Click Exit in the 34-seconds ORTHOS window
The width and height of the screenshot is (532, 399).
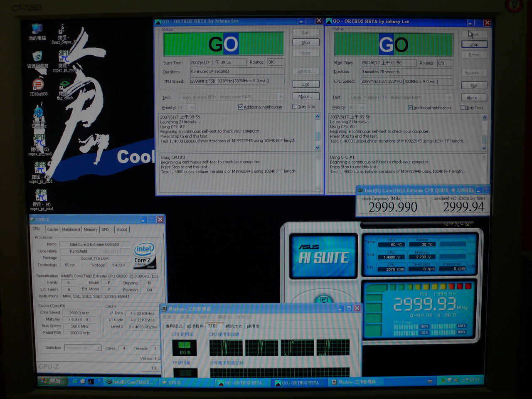[305, 84]
